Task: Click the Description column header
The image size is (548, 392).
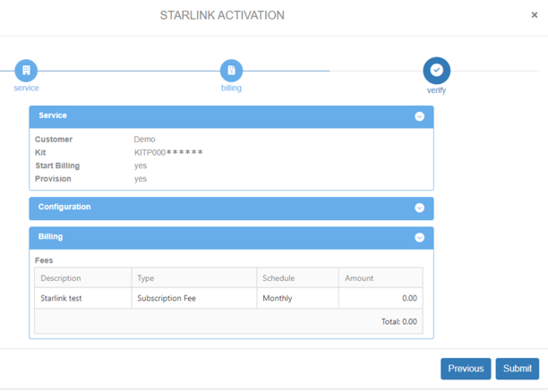Action: click(61, 278)
